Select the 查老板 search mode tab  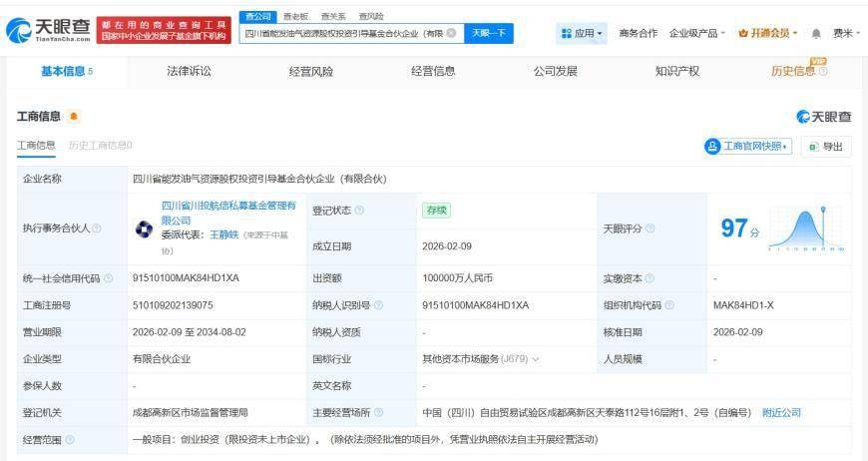point(295,16)
